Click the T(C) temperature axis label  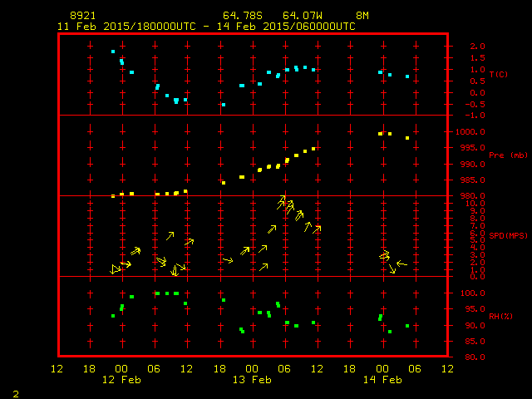pos(498,75)
